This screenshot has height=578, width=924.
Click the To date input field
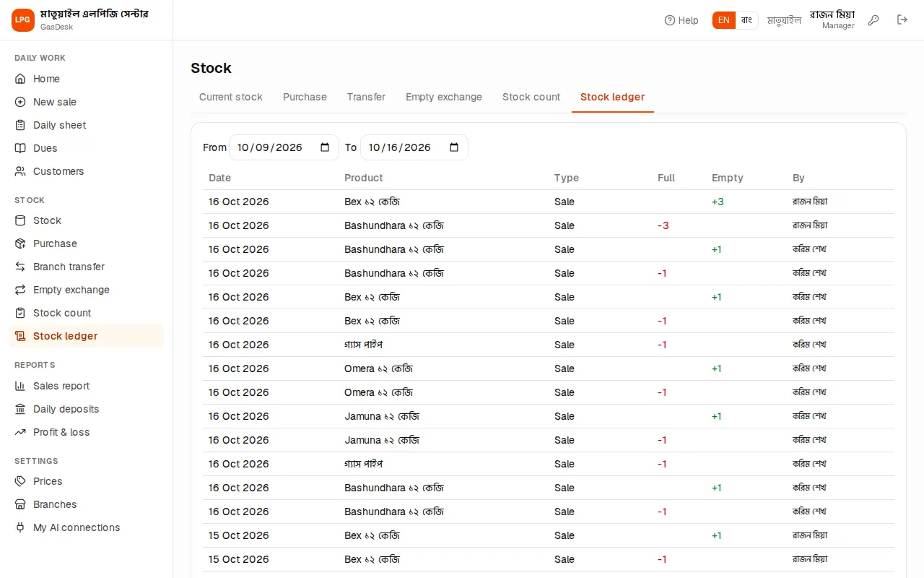pos(414,147)
